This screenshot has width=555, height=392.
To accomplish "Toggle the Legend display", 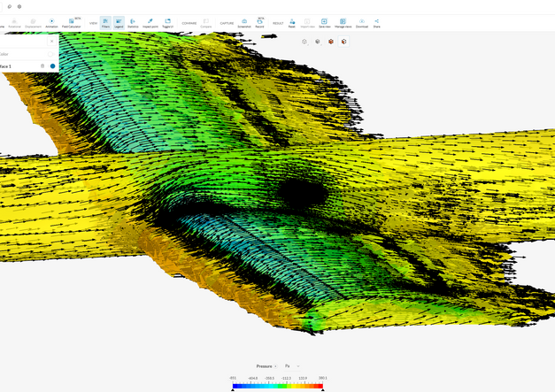I will (119, 23).
